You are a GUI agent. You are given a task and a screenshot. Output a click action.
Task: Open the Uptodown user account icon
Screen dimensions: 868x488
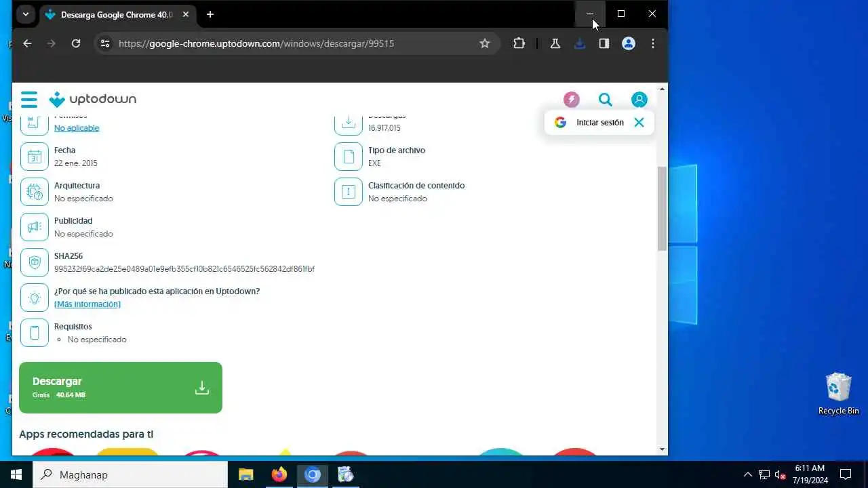click(639, 100)
